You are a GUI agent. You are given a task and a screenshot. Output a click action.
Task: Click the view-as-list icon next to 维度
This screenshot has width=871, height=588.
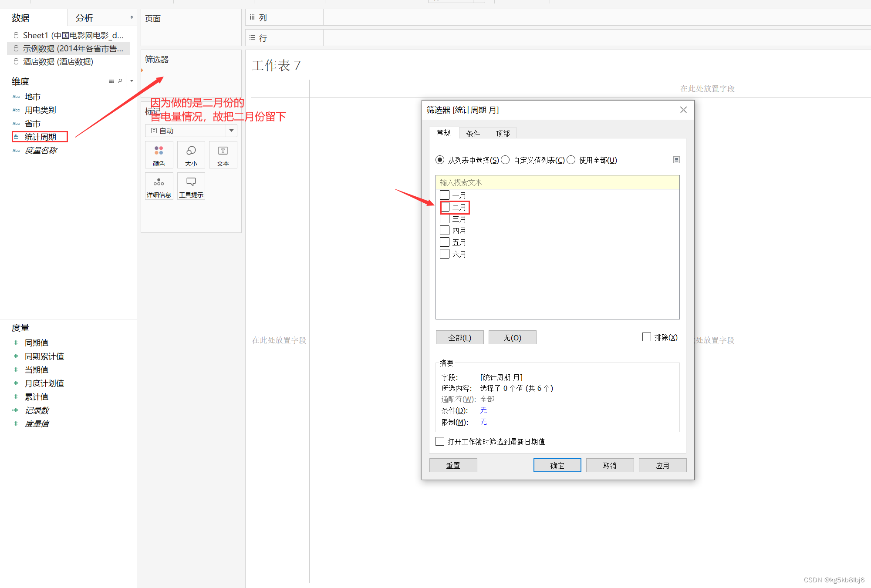[x=111, y=81]
